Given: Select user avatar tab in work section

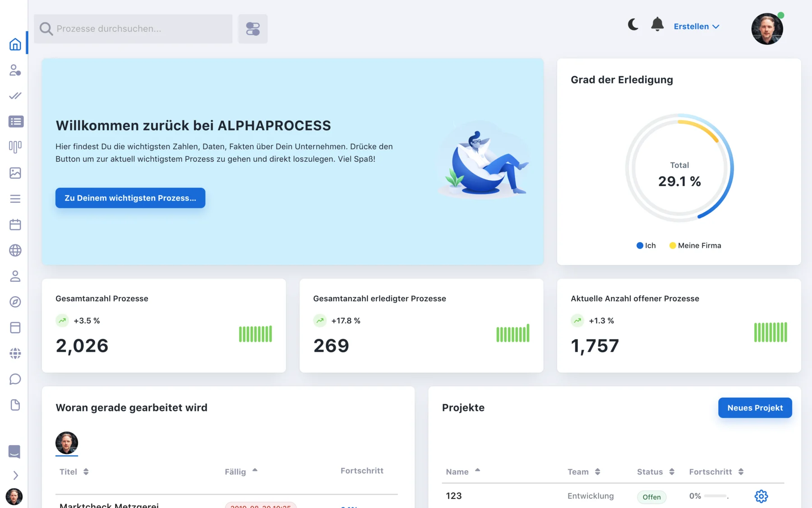Looking at the screenshot, I should (x=67, y=443).
